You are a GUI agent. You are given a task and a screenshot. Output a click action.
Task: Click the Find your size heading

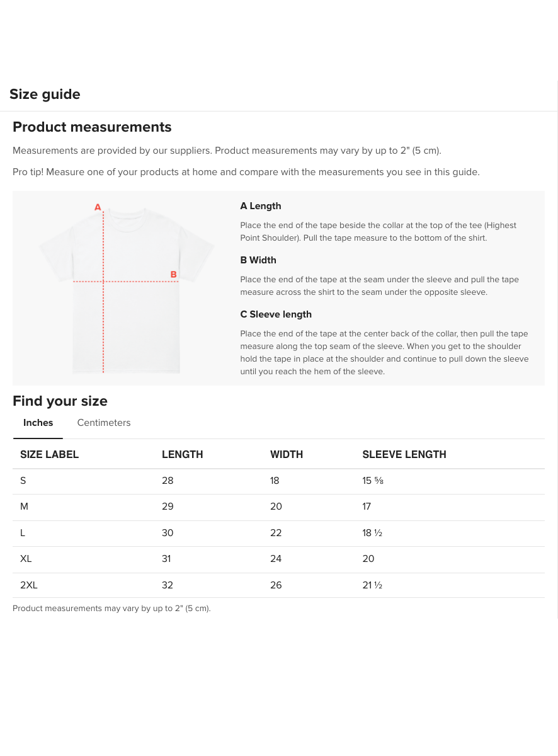(60, 401)
